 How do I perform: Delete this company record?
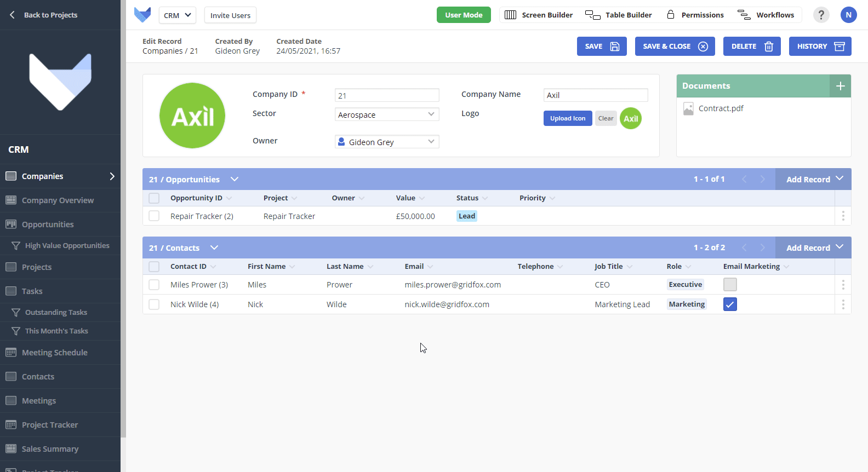(x=752, y=47)
